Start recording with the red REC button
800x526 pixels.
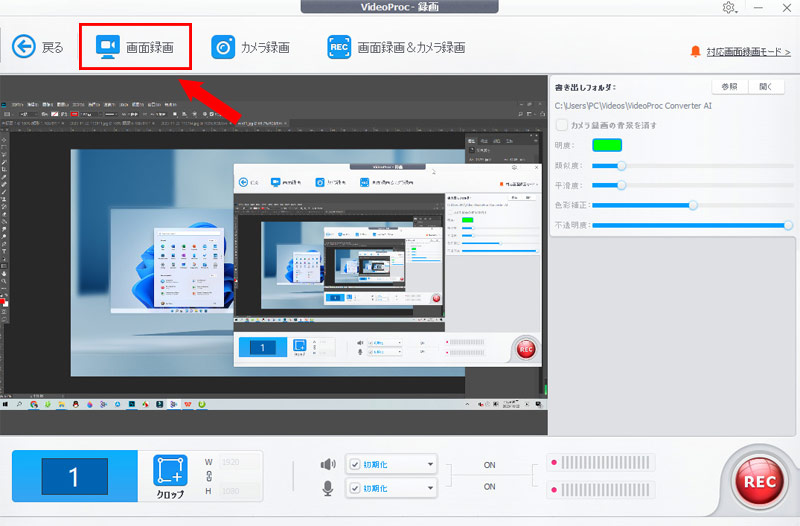[760, 482]
